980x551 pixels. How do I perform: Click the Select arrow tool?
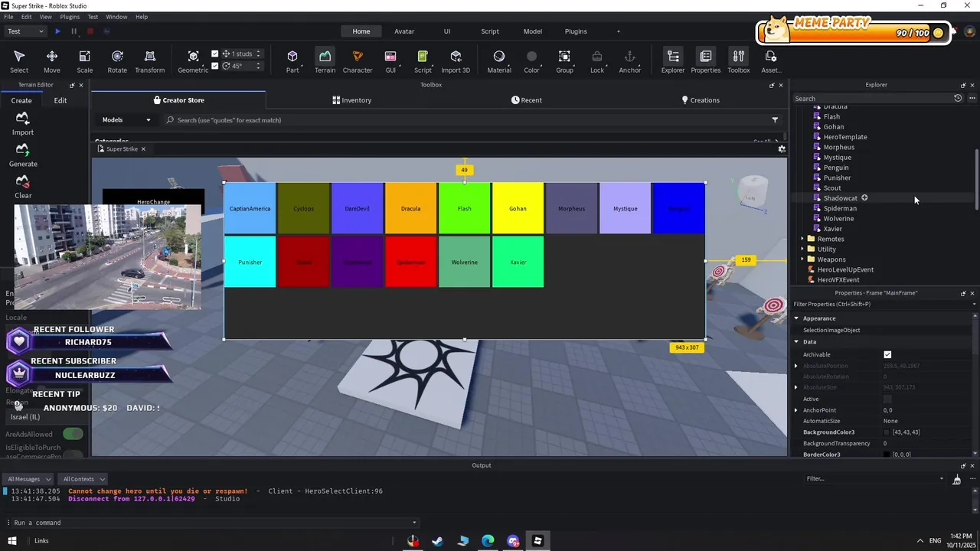[19, 61]
